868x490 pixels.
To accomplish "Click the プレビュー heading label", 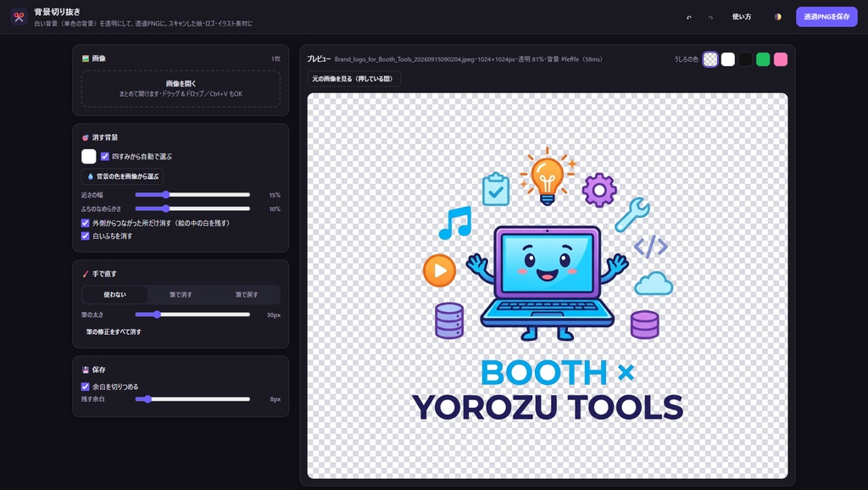I will tap(319, 58).
